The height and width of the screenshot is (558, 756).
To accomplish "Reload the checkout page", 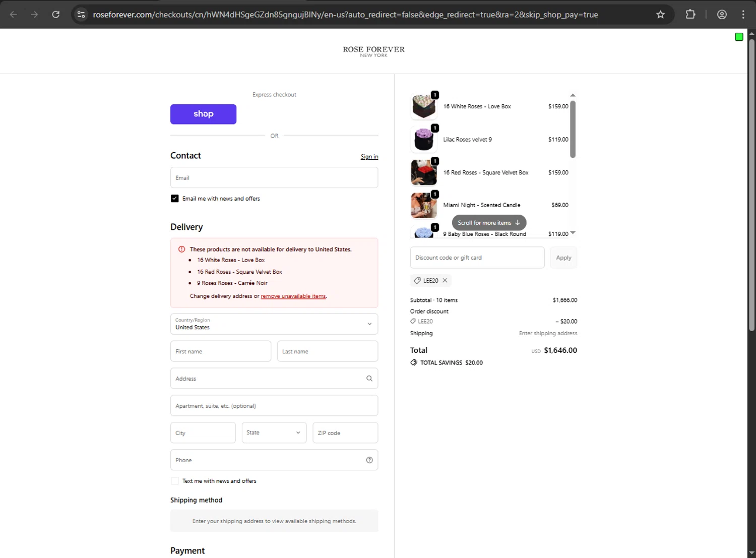I will 56,15.
